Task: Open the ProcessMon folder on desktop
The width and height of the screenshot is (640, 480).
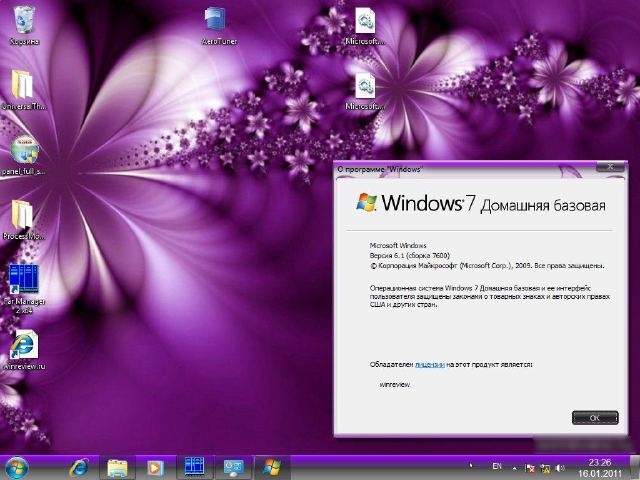Action: tap(24, 216)
